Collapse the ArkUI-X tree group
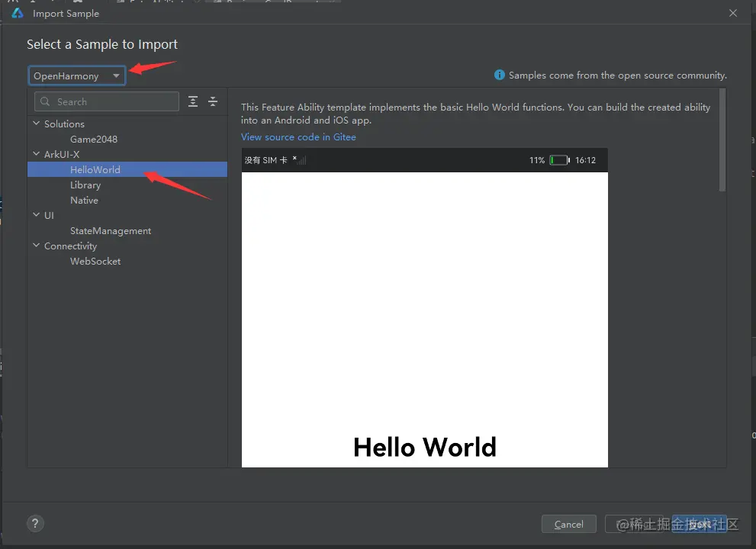The width and height of the screenshot is (756, 549). (36, 154)
